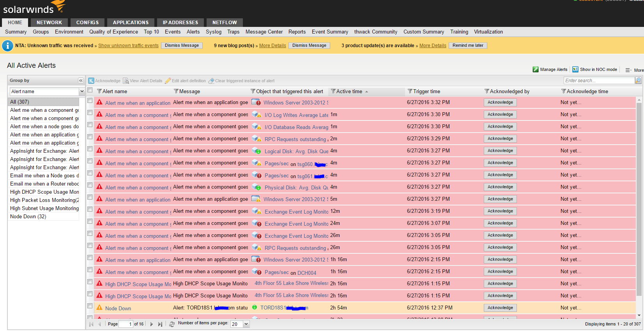644x336 pixels.
Task: Check the Exchange Event Log 12m row
Action: coord(90,209)
